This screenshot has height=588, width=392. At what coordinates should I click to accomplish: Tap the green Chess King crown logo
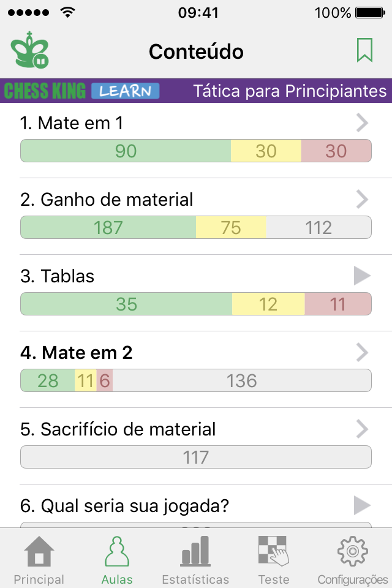coord(29,50)
